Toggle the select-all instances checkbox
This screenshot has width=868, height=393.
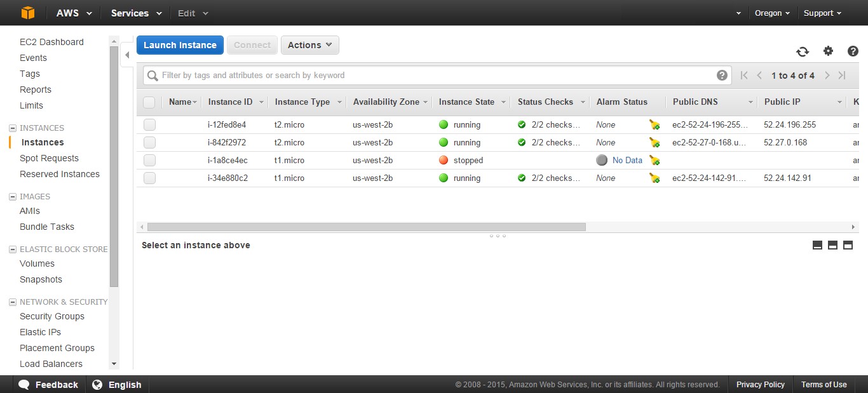click(x=149, y=102)
